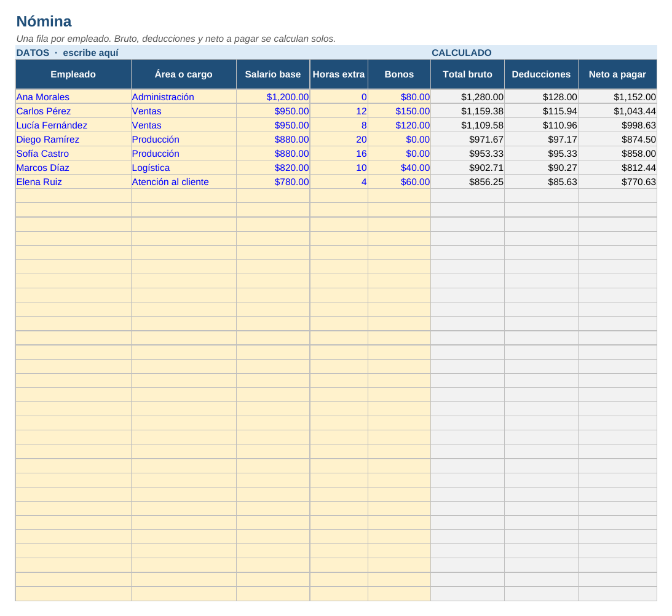The image size is (672, 616).
Task: Select employee Elena Ruiz
Action: click(x=73, y=182)
